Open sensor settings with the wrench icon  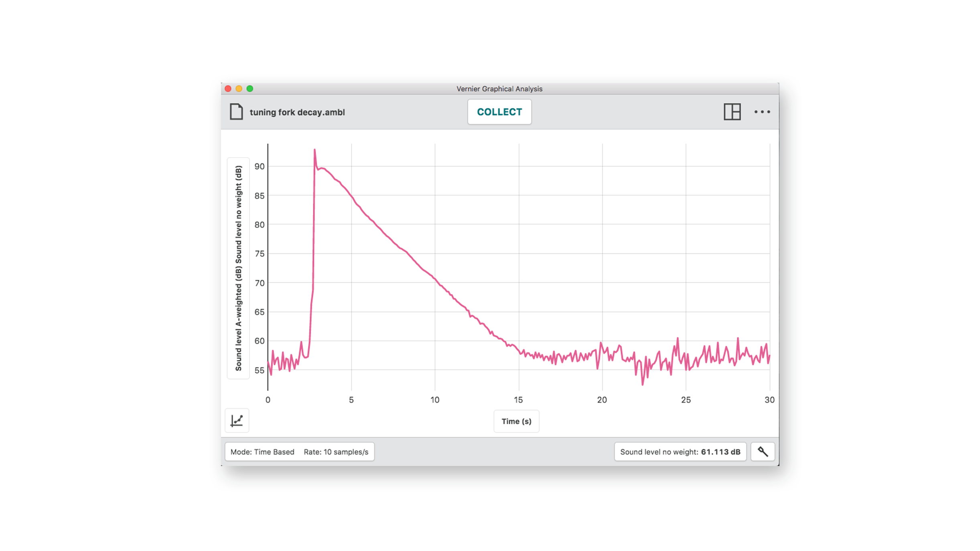tap(762, 451)
